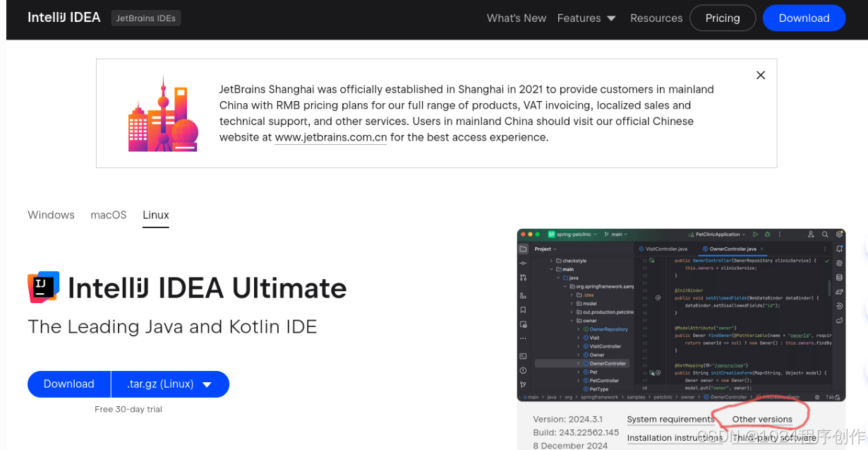Open the JetBrains IDEs badge menu

coord(146,18)
